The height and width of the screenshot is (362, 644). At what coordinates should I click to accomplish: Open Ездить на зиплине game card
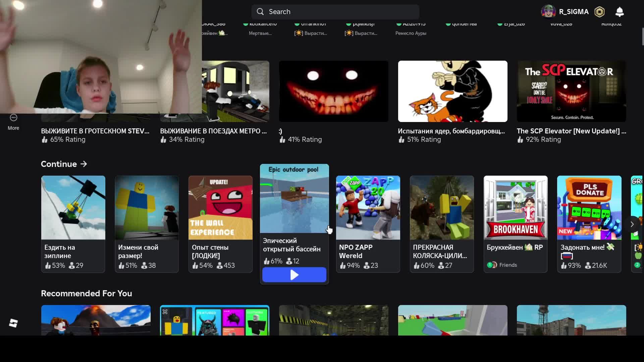pos(73,224)
